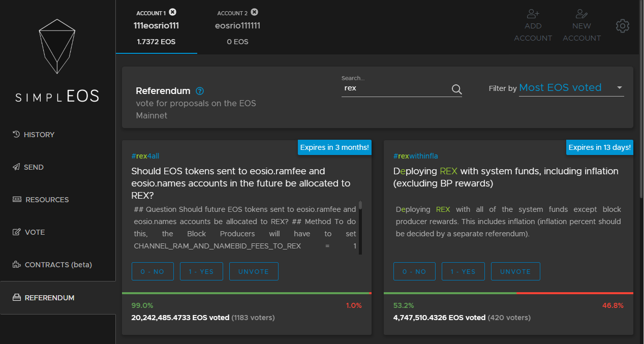Switch to the 111eosrio111 account tab

157,27
